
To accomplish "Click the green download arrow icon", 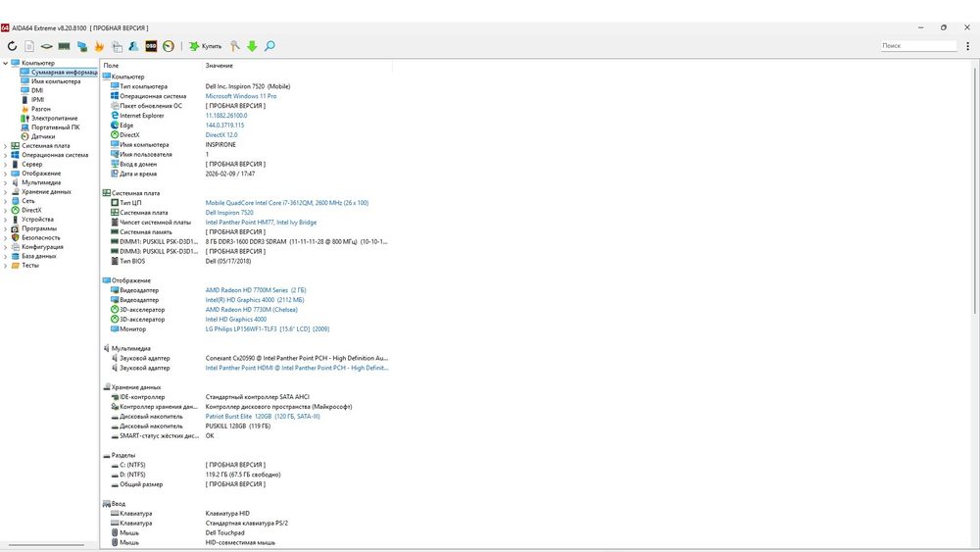I will 252,46.
